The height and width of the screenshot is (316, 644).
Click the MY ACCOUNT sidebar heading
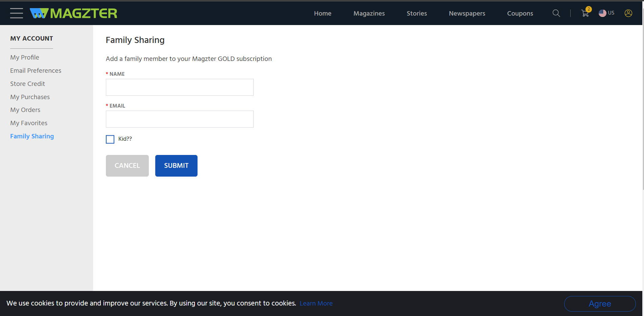click(x=31, y=39)
